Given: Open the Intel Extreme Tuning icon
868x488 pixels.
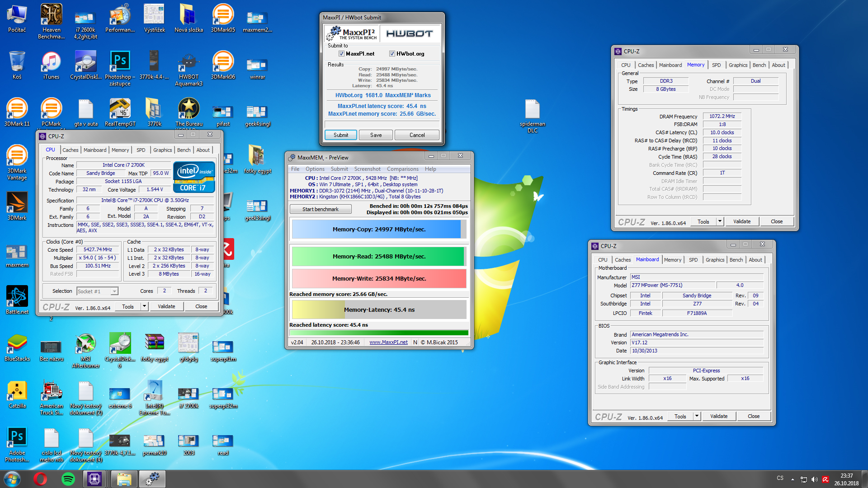Looking at the screenshot, I should click(154, 398).
